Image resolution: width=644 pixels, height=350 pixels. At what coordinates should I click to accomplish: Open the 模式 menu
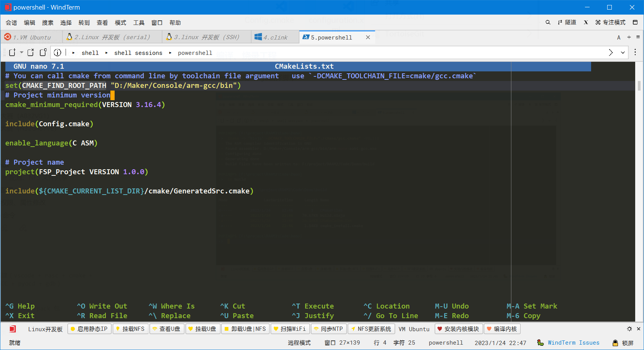(120, 23)
